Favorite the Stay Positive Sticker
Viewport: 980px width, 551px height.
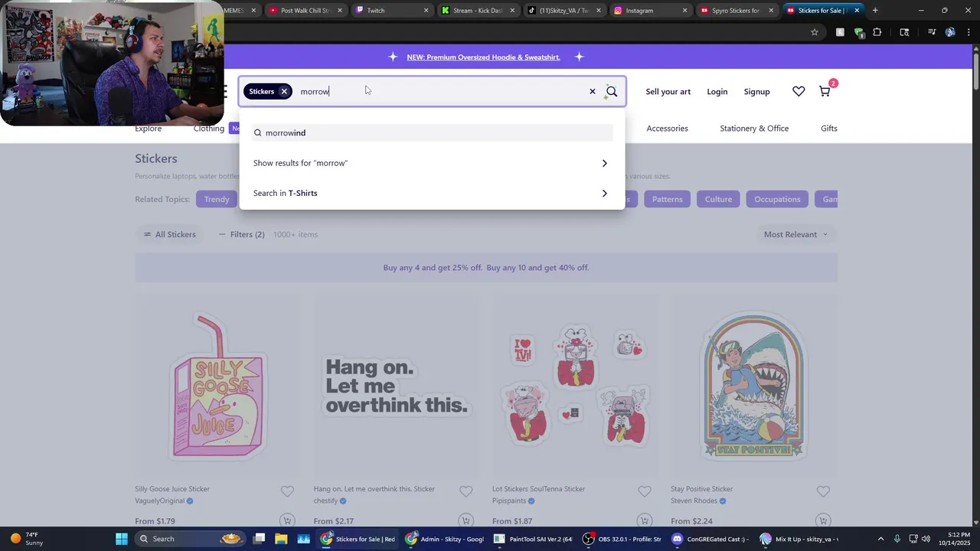pos(823,491)
